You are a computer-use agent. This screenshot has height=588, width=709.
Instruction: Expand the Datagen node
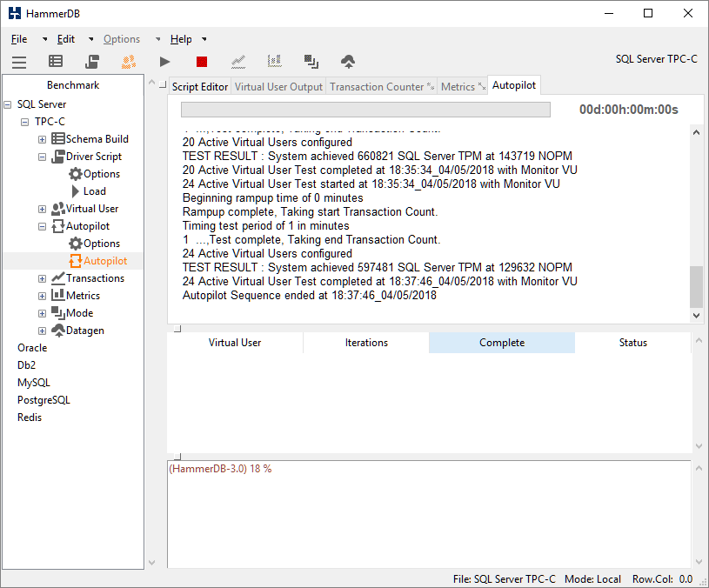coord(42,331)
